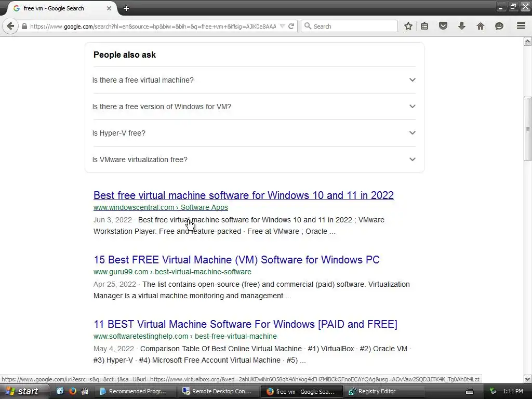532x399 pixels.
Task: Switch to 'Recommended Progr...' taskbar window
Action: click(135, 391)
